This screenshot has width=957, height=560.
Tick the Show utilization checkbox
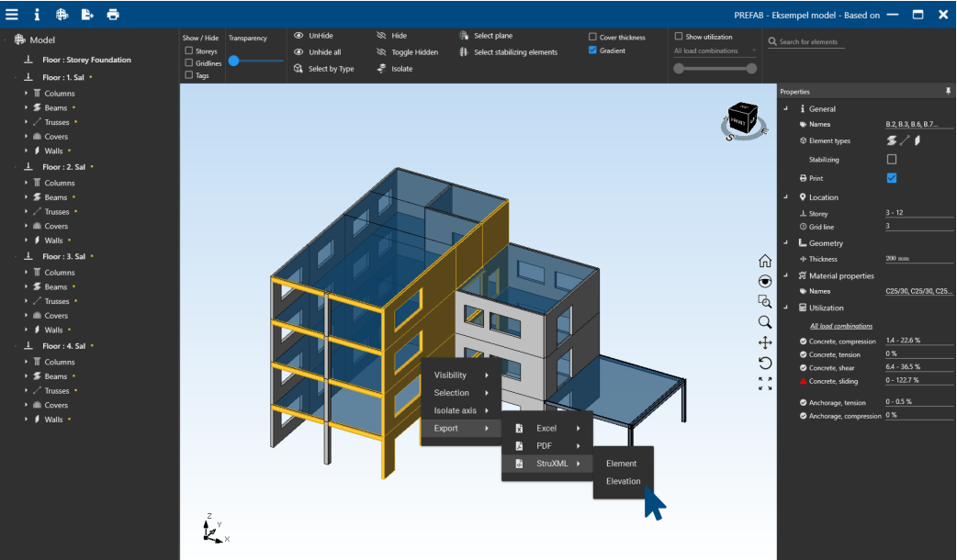[x=679, y=36]
